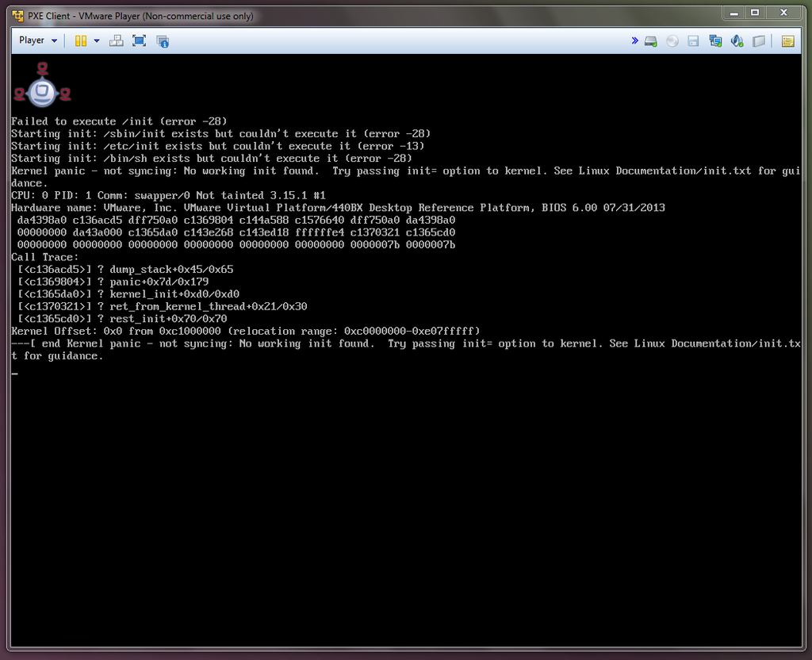Screen dimensions: 812x660
Task: Click the network adapter device icon
Action: [715, 41]
